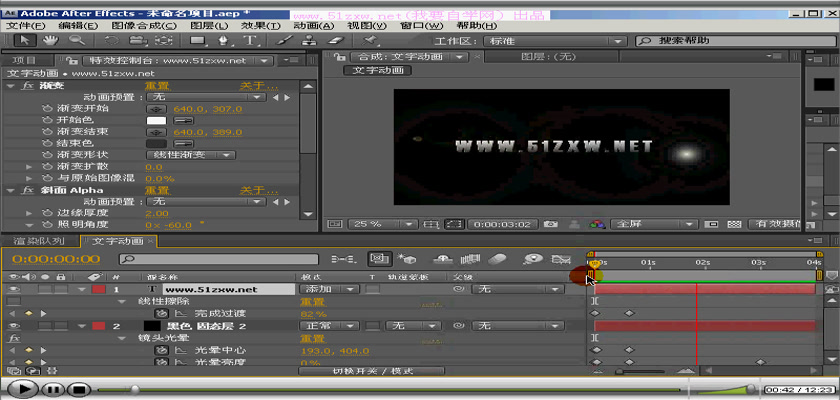The image size is (840, 400).
Task: Select the Rotation tool
Action: click(x=112, y=40)
